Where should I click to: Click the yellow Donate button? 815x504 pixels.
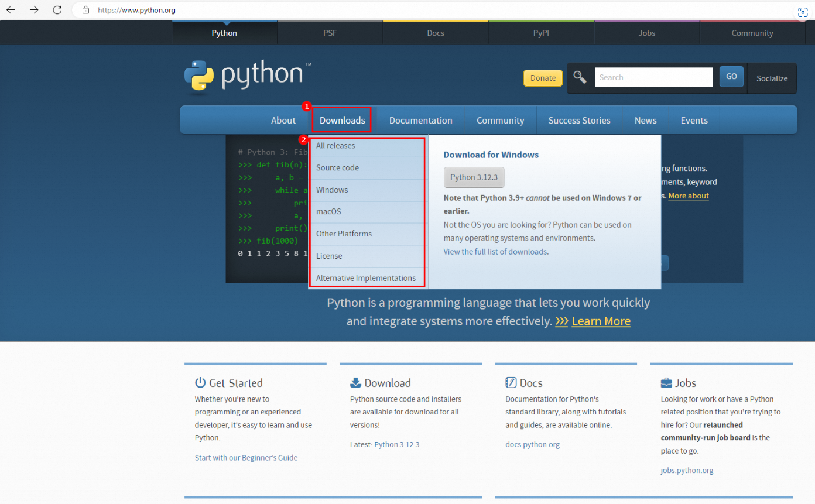point(543,78)
